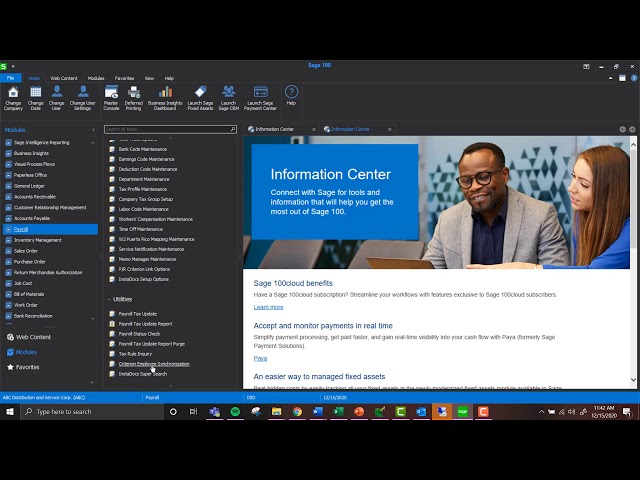Open the Web Content pane button
The image size is (640, 480).
tap(29, 337)
